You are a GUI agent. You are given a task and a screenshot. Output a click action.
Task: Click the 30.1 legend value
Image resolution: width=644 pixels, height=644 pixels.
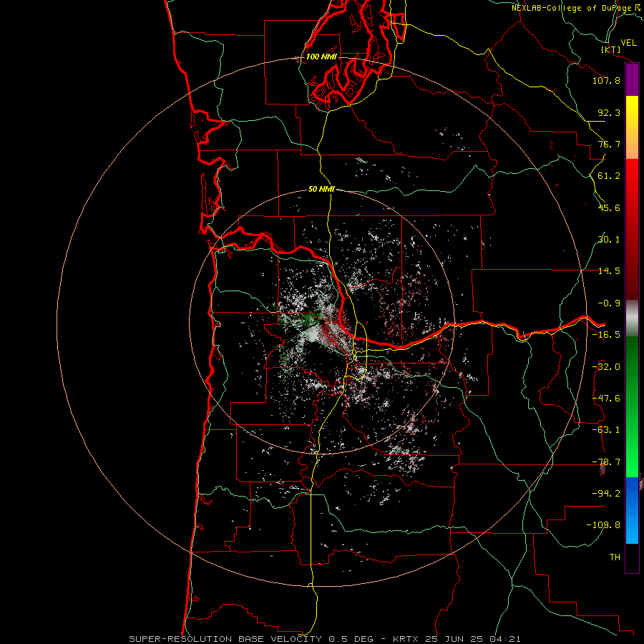click(609, 240)
